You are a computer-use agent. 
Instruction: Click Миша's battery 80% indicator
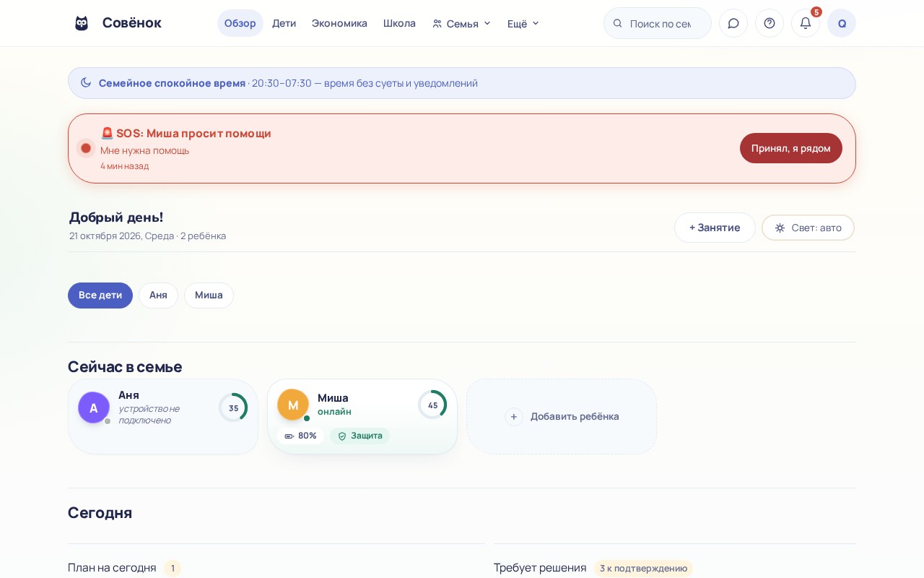click(300, 436)
